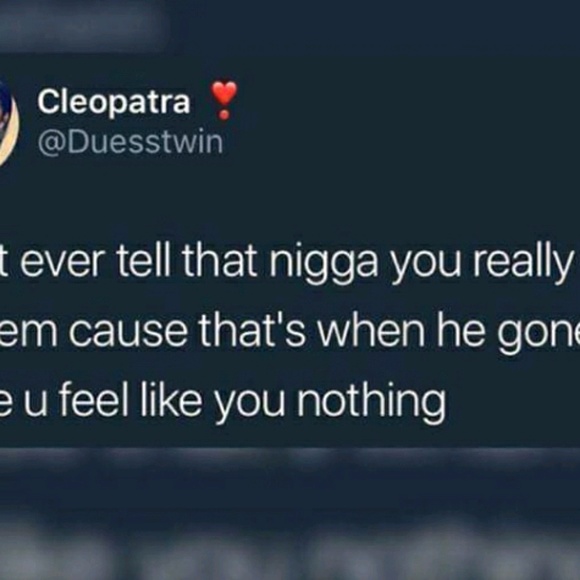
Task: Open Cleopatra's profile picture
Action: (x=8, y=121)
